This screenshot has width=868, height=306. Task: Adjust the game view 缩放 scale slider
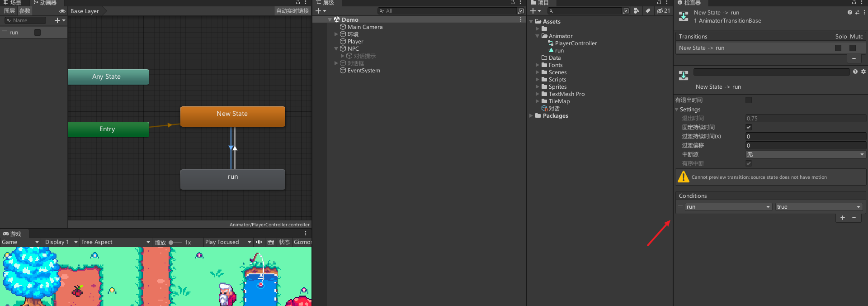[x=175, y=243]
